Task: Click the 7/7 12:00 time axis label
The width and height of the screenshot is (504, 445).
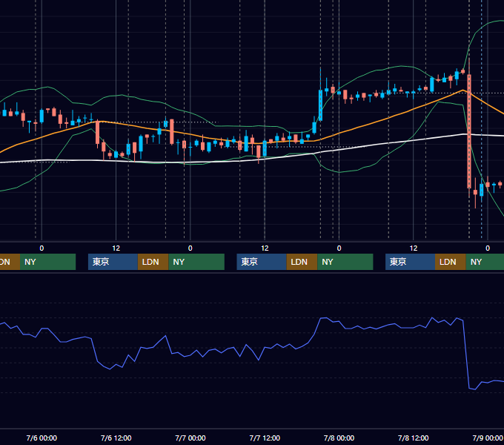Action: [265, 438]
